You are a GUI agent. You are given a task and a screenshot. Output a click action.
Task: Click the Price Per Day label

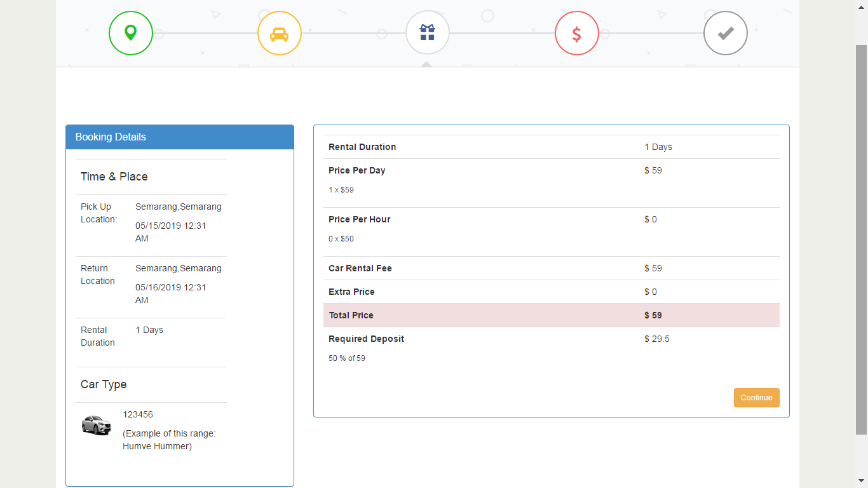[356, 170]
